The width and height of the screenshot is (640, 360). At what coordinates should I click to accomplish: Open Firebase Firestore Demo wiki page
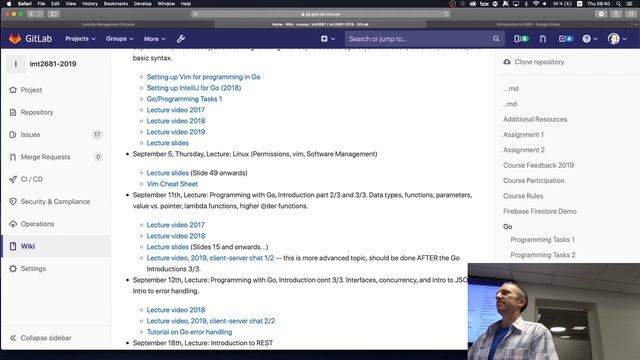pyautogui.click(x=540, y=211)
